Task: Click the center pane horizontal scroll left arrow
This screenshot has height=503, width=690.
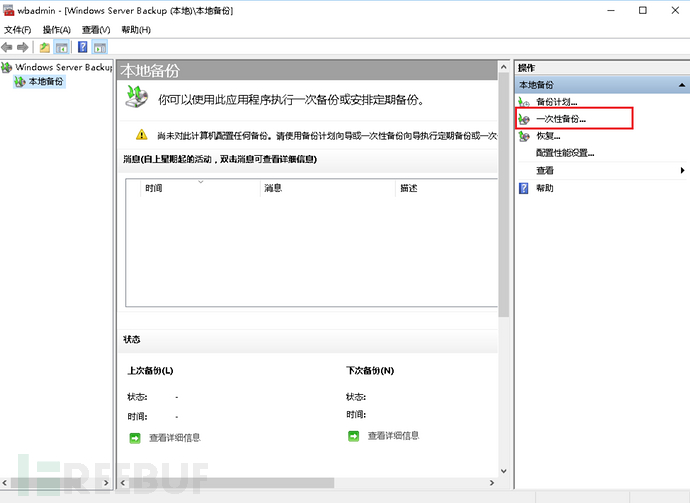Action: coord(123,483)
